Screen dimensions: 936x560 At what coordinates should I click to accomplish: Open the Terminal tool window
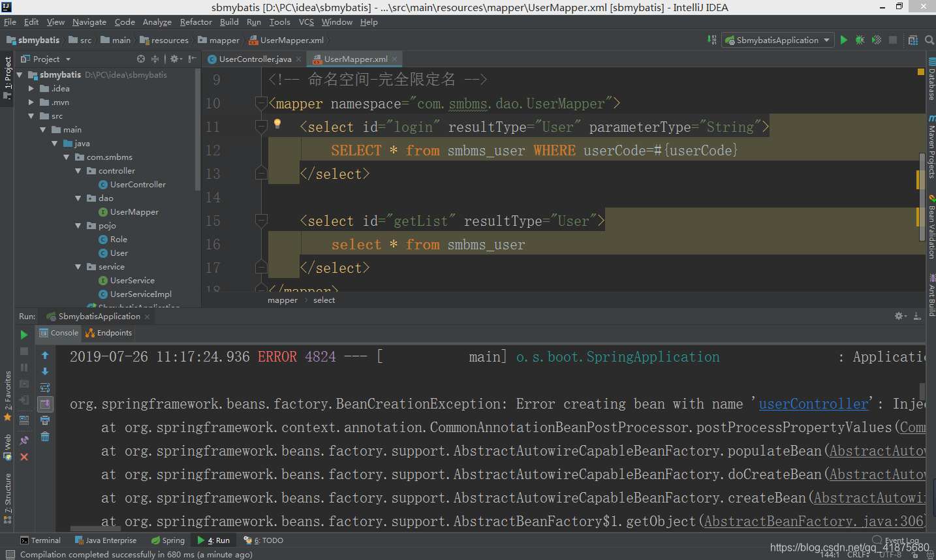pos(40,540)
